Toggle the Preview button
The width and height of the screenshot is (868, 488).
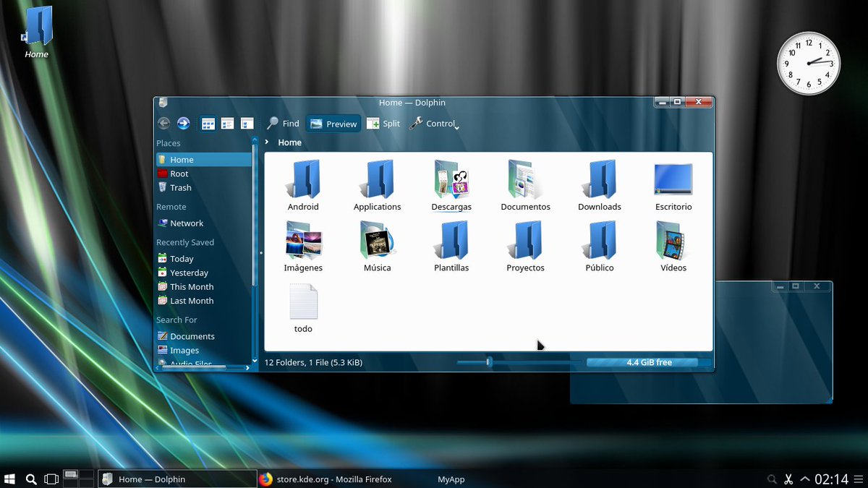click(x=333, y=124)
